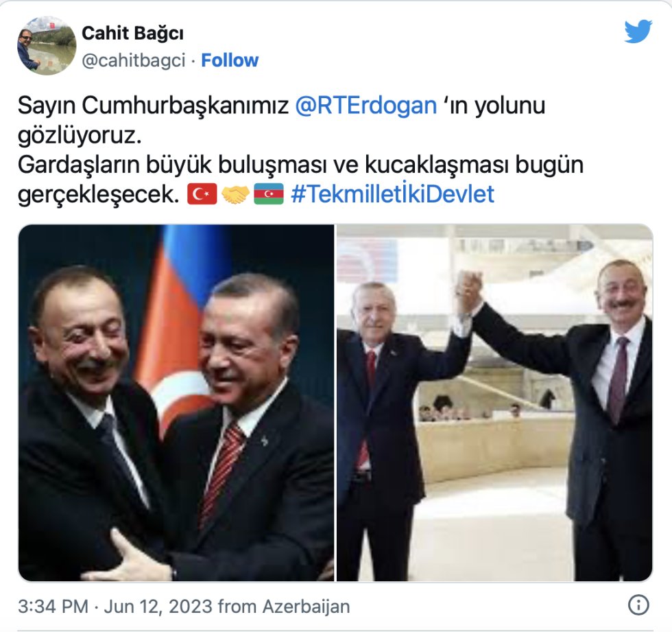Image resolution: width=672 pixels, height=632 pixels.
Task: Click the tweet line starting 'Gardaşların büyük'
Action: tap(301, 165)
